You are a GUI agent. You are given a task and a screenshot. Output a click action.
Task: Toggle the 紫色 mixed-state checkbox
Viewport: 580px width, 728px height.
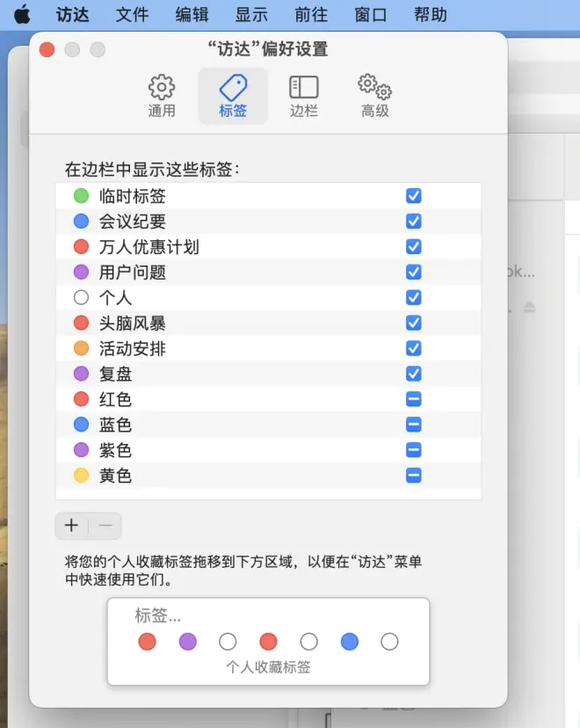[x=413, y=450]
